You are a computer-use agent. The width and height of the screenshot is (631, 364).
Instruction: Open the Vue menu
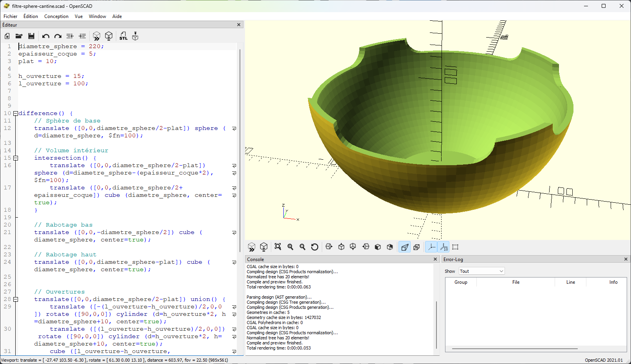[x=79, y=16]
